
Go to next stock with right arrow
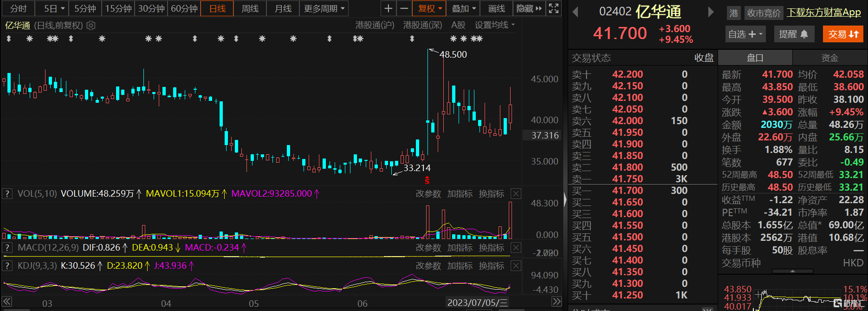711,12
